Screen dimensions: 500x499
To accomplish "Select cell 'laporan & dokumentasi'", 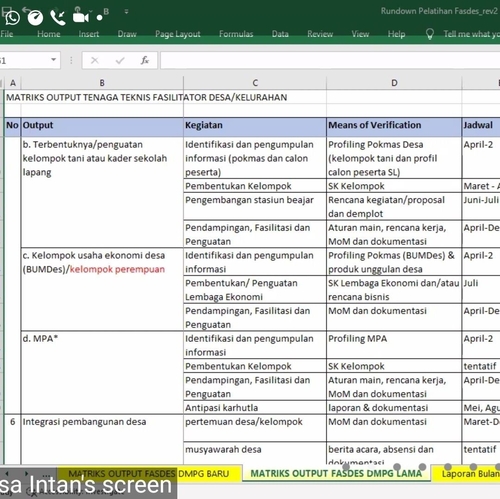I will point(394,407).
